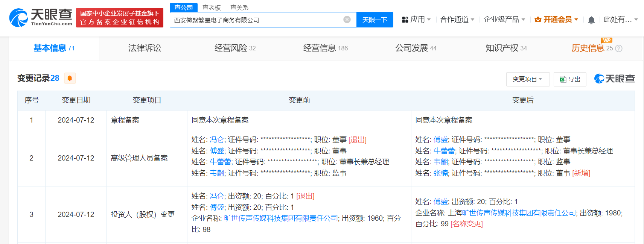Click the 变更后 column header
The height and width of the screenshot is (244, 644).
point(523,100)
